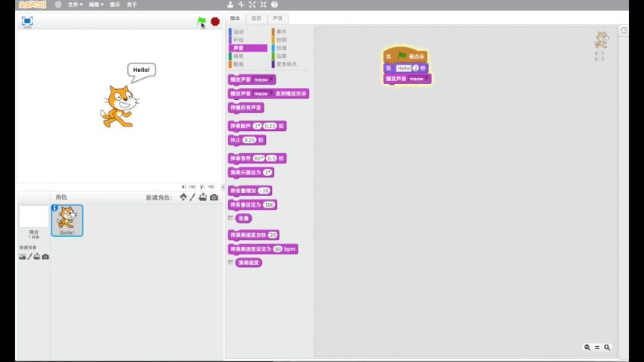Open the help panel on right edge
The width and height of the screenshot is (644, 362).
[624, 30]
